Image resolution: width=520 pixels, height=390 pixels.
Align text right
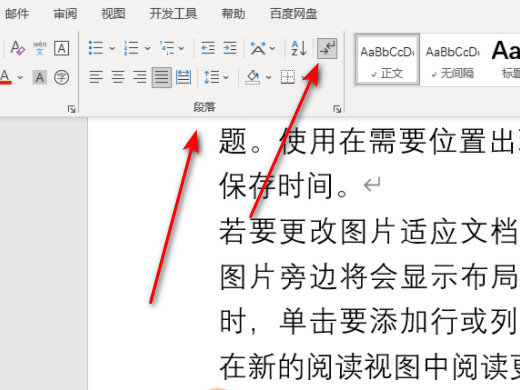pyautogui.click(x=140, y=77)
